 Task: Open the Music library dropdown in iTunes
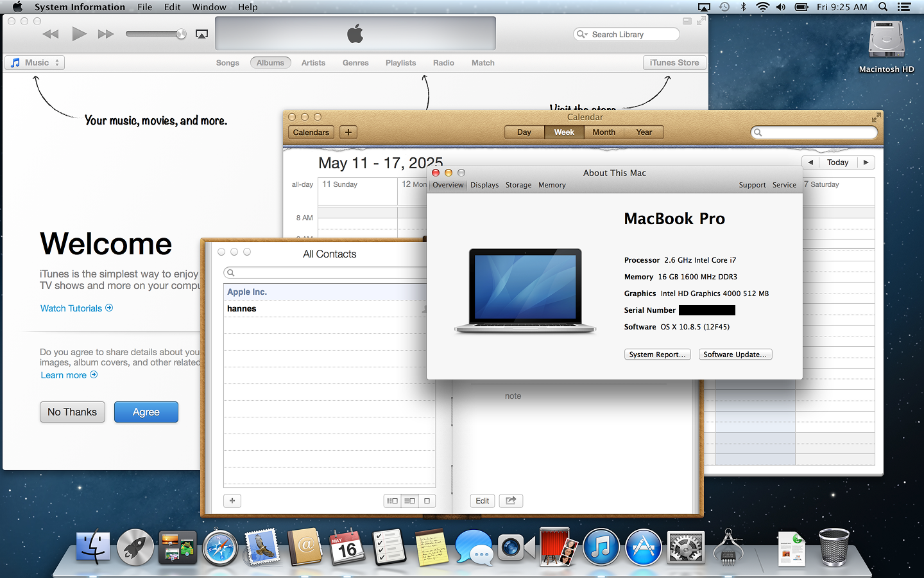(x=35, y=62)
